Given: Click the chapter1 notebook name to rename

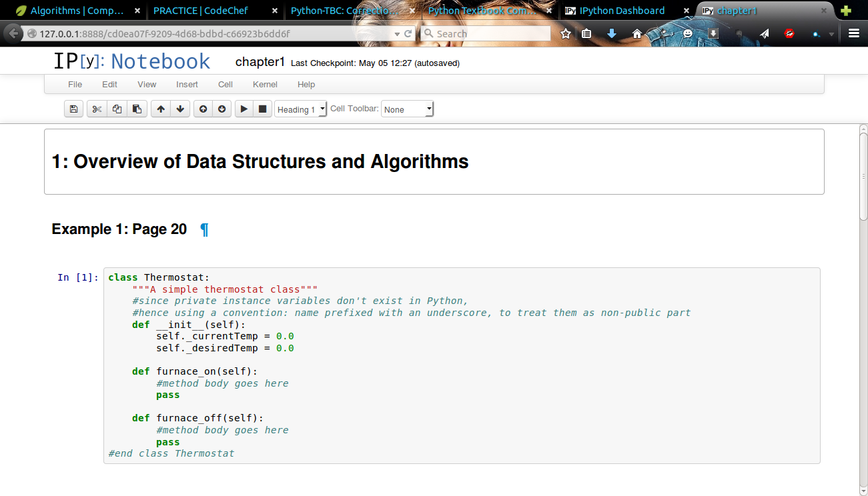Looking at the screenshot, I should (x=260, y=62).
